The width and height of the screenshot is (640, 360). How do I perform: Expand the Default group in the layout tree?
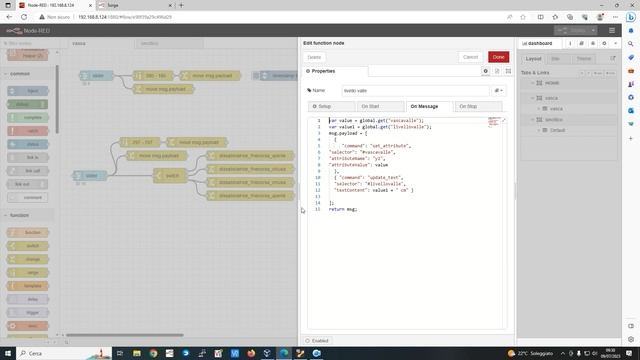pyautogui.click(x=539, y=130)
